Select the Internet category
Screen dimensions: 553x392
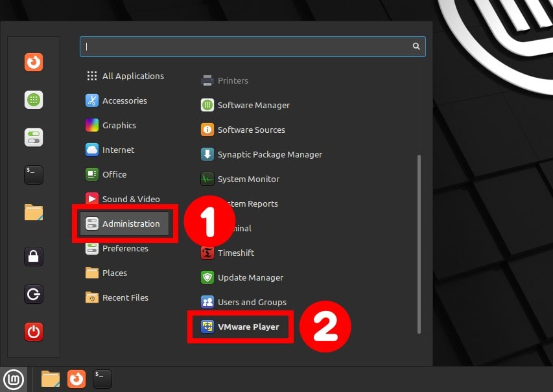pos(110,150)
